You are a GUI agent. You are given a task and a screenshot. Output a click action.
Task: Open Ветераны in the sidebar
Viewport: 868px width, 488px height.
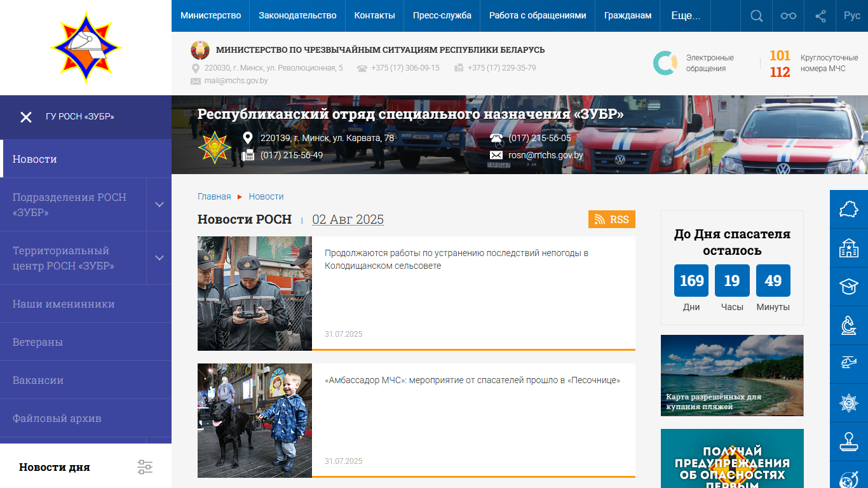coord(86,342)
